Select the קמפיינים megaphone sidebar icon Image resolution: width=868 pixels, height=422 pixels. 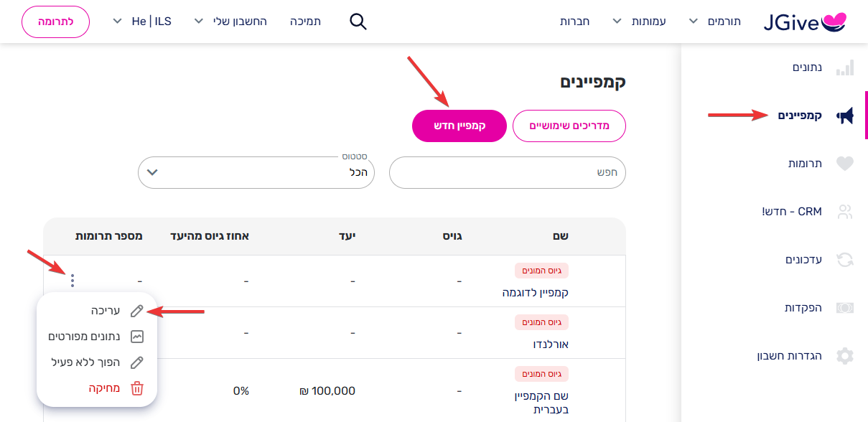(x=846, y=116)
